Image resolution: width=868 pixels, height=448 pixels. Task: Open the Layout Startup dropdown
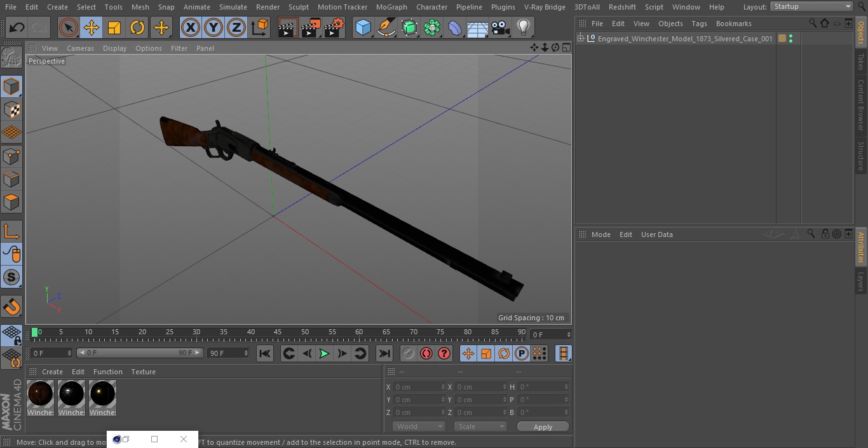pos(811,6)
